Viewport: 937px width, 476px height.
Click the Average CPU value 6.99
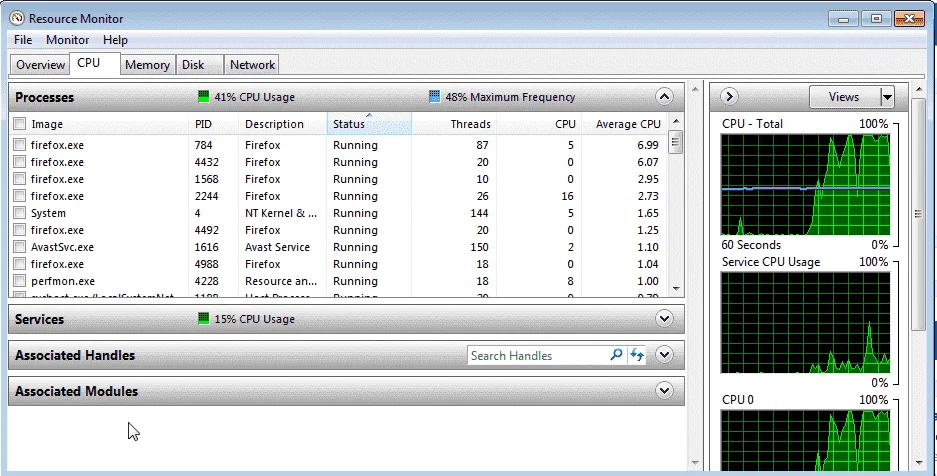click(648, 145)
